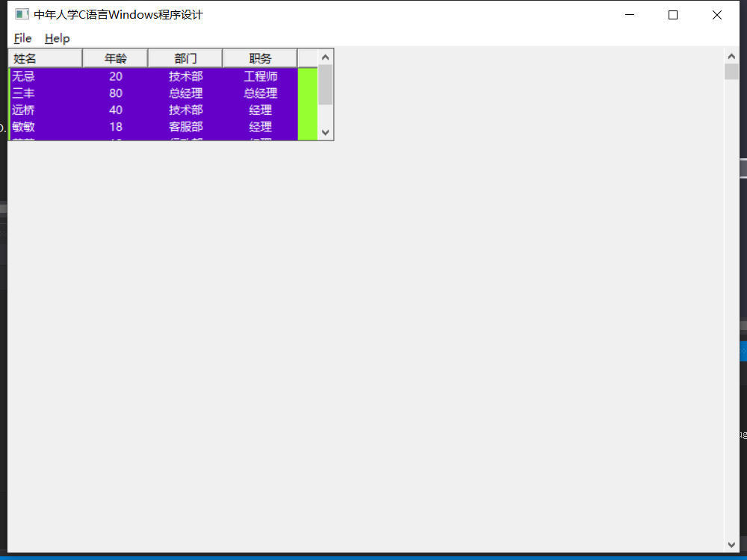This screenshot has width=747, height=560.
Task: Open the Help menu
Action: [58, 38]
